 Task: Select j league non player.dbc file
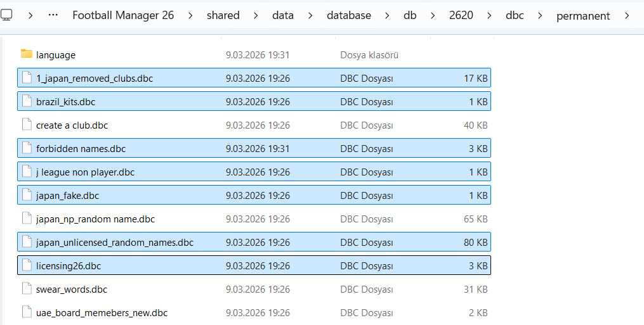85,172
